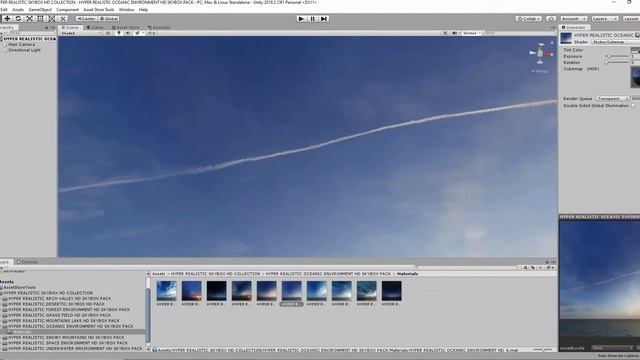Screen dimensions: 640x360
Task: Toggle Global handle rotation button
Action: pyautogui.click(x=109, y=18)
